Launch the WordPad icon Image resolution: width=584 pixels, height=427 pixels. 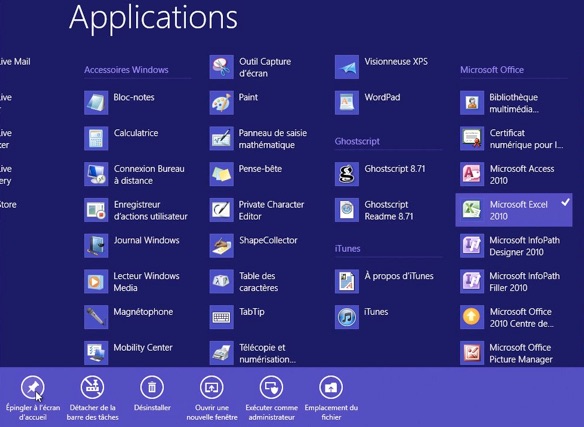pyautogui.click(x=347, y=102)
